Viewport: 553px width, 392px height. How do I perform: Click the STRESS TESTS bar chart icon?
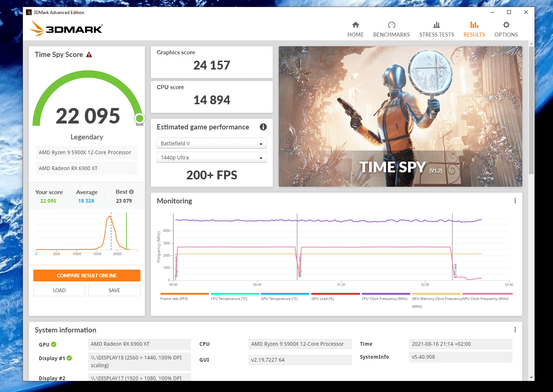[x=437, y=25]
